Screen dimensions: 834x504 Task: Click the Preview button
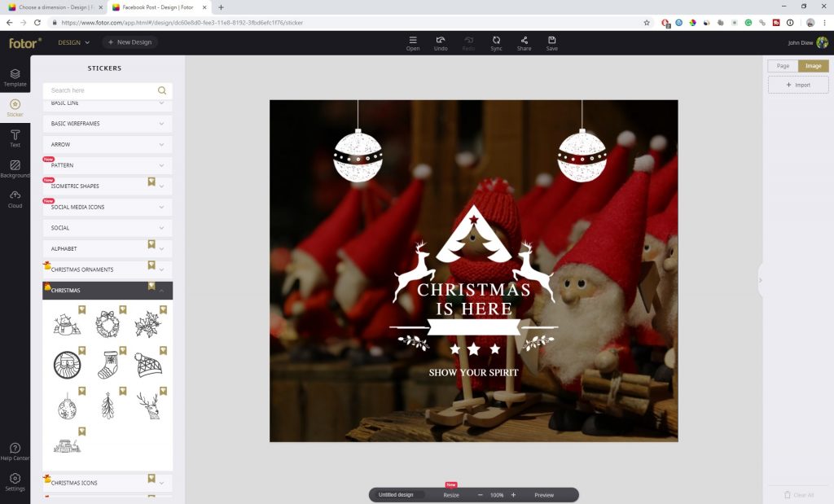[543, 495]
